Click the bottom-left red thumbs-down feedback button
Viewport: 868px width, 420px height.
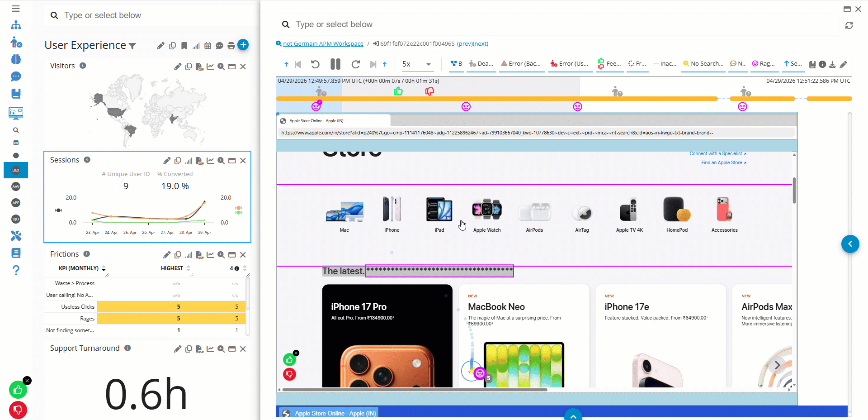tap(18, 410)
